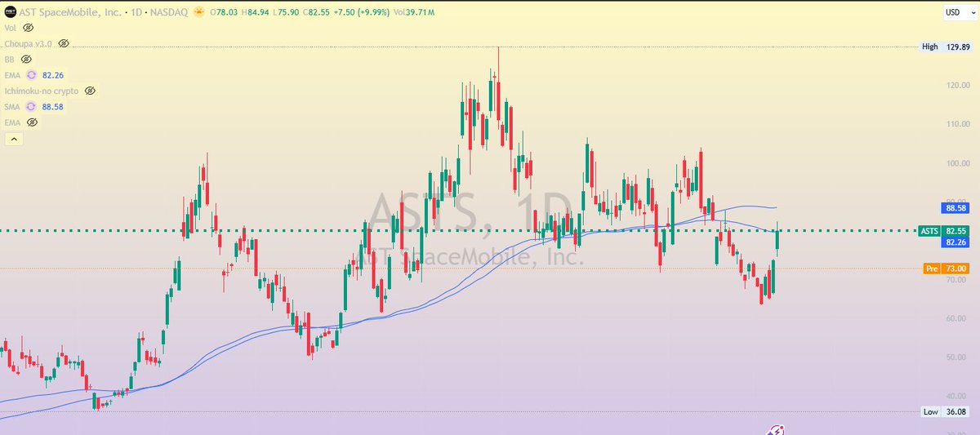This screenshot has height=435, width=980.
Task: Click the refresh icon next to EMA 82.26
Action: click(32, 75)
